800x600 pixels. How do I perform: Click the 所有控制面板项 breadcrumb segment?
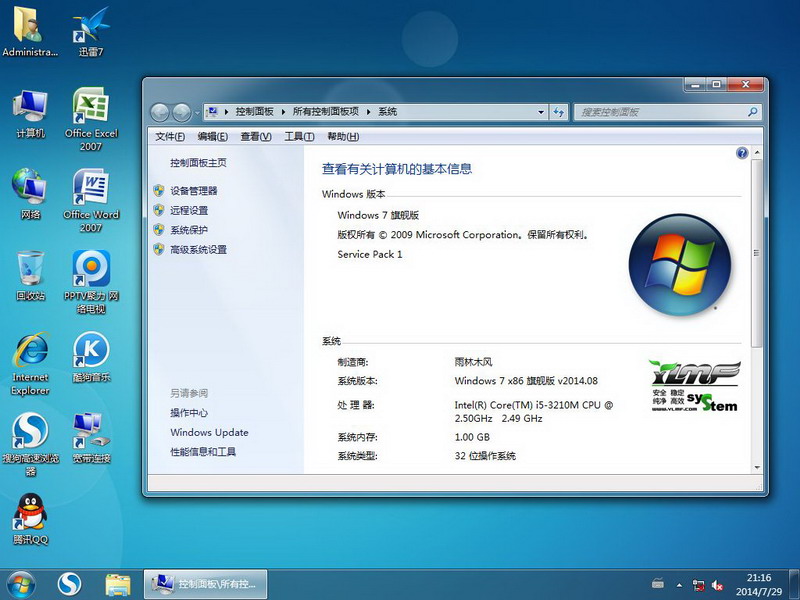326,112
